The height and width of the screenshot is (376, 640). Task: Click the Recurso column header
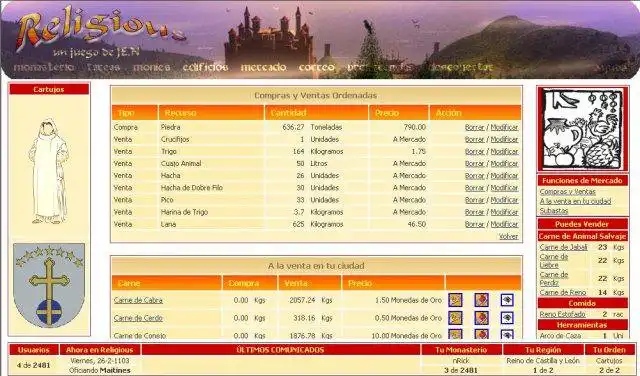[211, 113]
